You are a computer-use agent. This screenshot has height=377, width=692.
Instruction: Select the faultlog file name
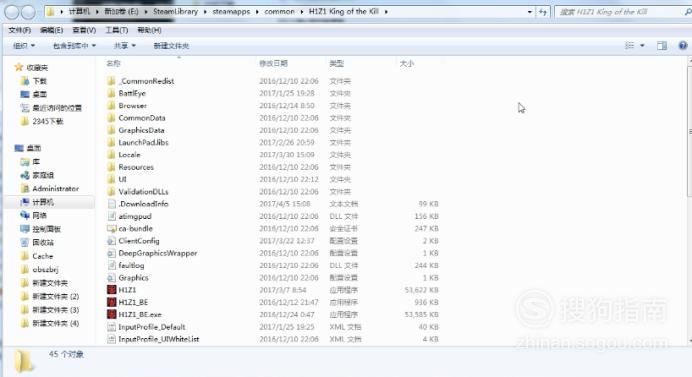pos(131,265)
